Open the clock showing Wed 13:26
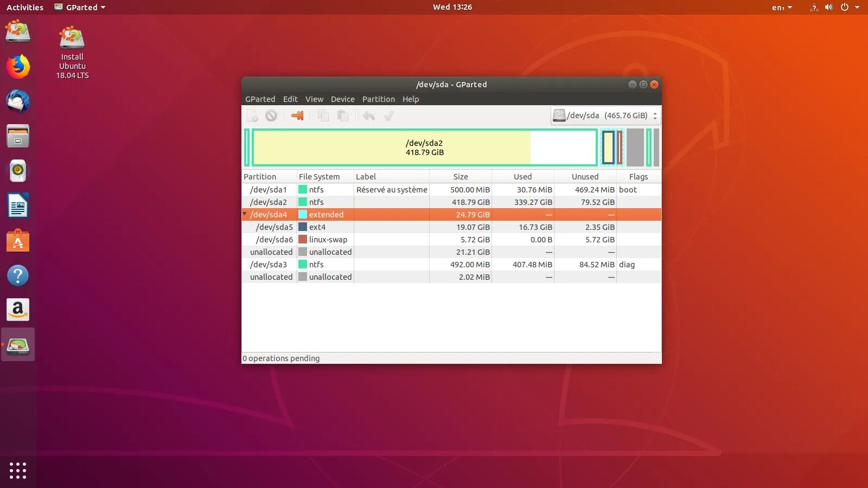Viewport: 868px width, 488px height. [452, 7]
